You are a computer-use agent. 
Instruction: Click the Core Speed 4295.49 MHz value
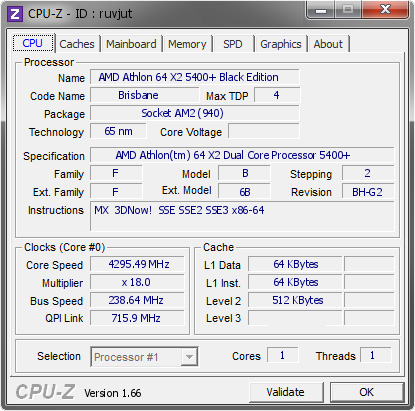tap(137, 264)
